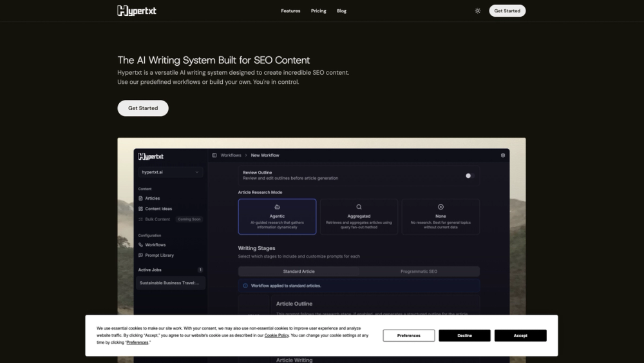Click the inline "Preferences" text link
The image size is (644, 363).
pyautogui.click(x=137, y=342)
